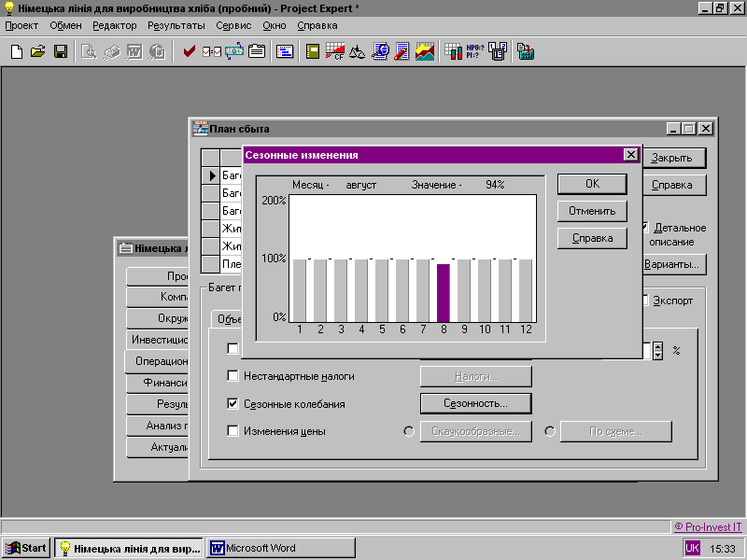Image resolution: width=747 pixels, height=560 pixels.
Task: Click the По схеме... button
Action: coord(616,431)
